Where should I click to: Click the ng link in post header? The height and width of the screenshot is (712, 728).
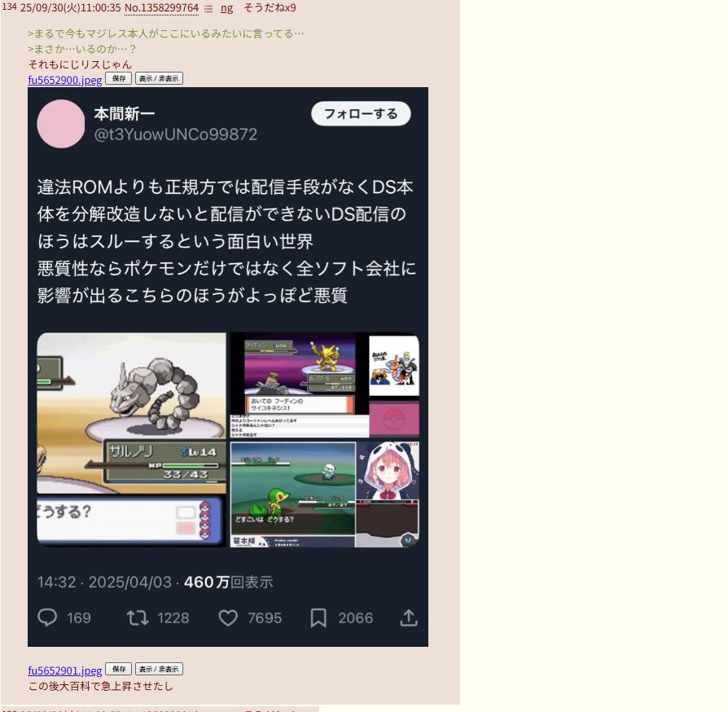coord(226,8)
